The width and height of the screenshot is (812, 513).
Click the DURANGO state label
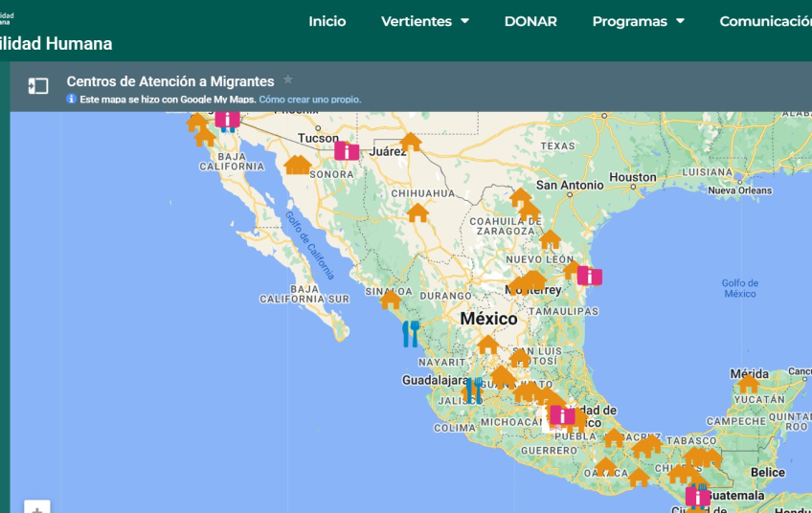pos(445,296)
